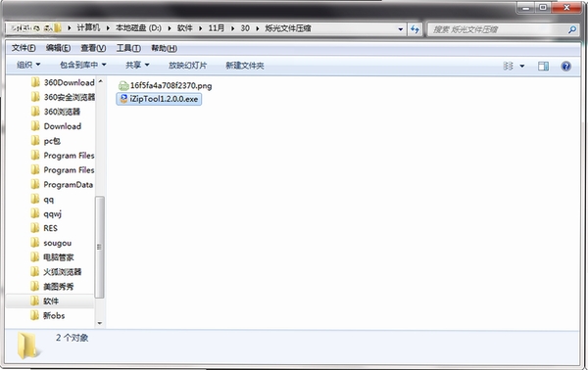588x370 pixels.
Task: Toggle the preview pane button
Action: [543, 67]
